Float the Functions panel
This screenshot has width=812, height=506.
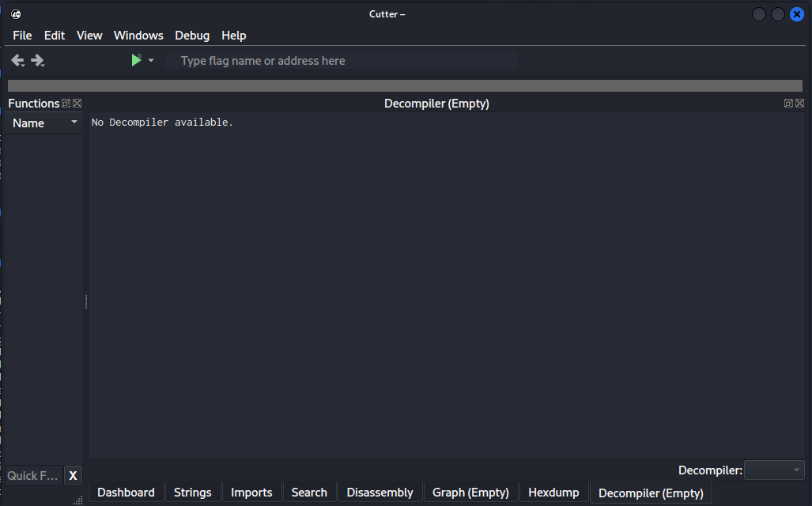(66, 104)
